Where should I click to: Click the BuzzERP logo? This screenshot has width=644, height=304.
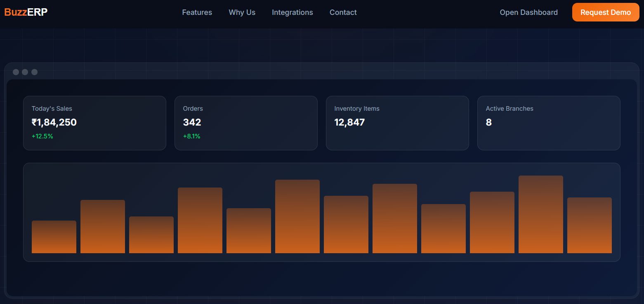tap(26, 12)
